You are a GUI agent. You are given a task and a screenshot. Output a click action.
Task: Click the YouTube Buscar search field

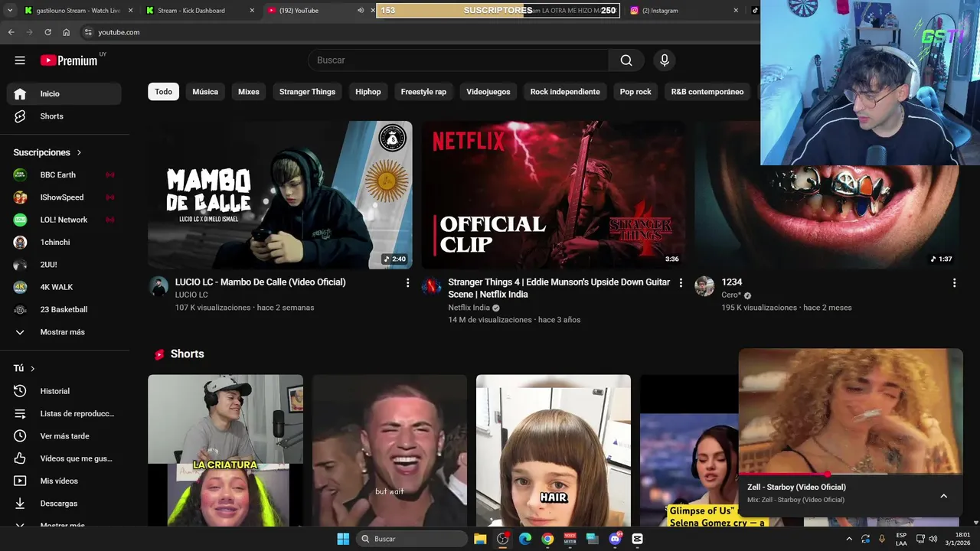[x=459, y=60]
